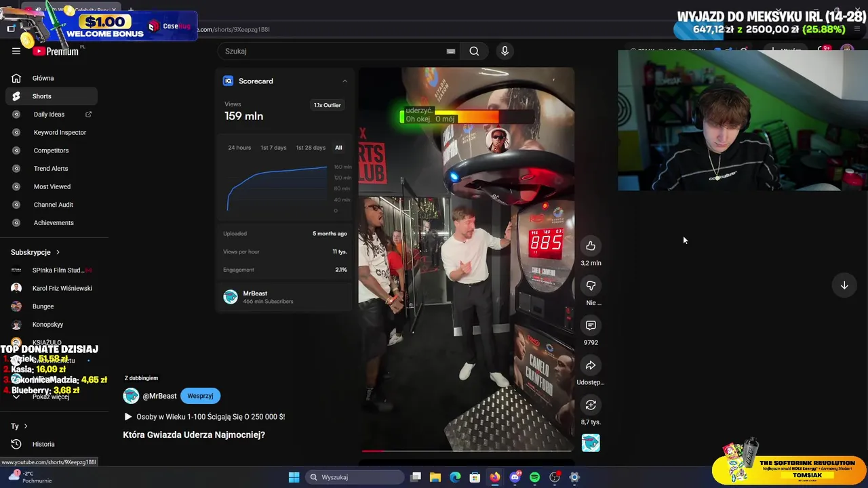Open Most Viewed in sidebar
This screenshot has height=488, width=868.
[x=52, y=186]
